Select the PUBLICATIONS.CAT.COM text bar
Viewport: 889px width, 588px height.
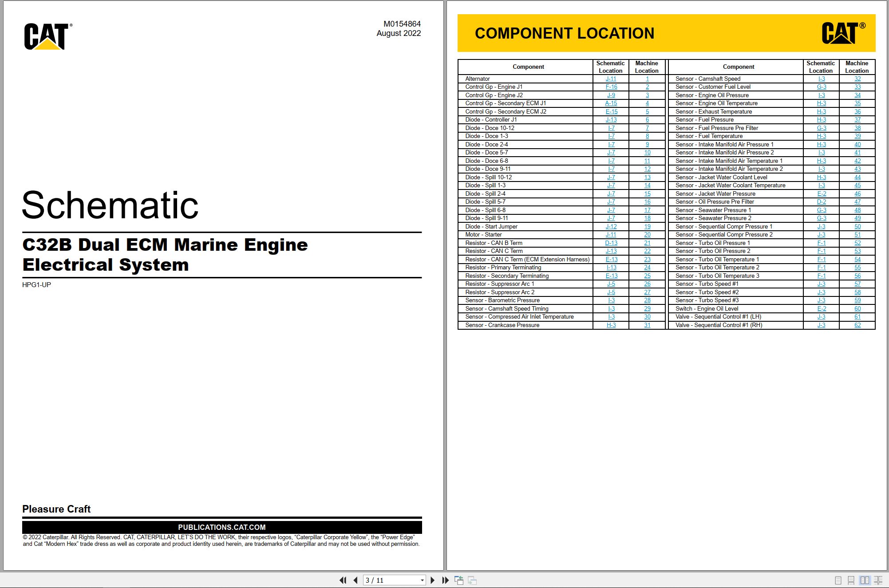222,527
